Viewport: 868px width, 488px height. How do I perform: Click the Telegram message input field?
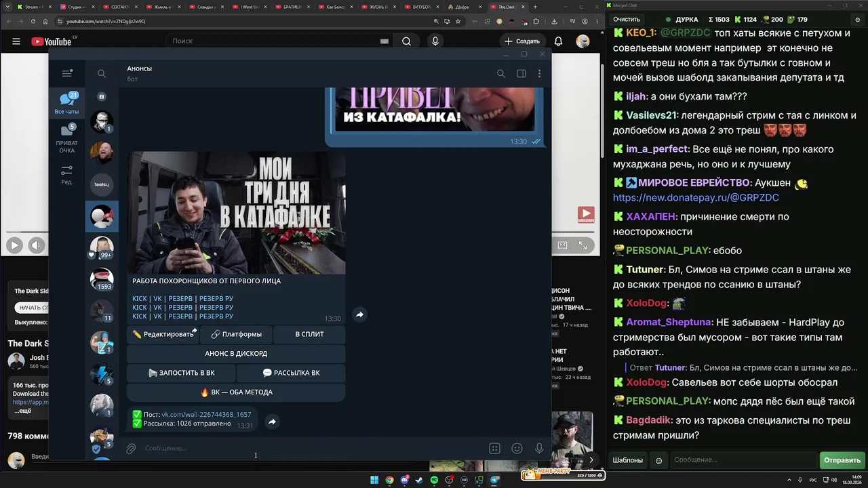pyautogui.click(x=312, y=448)
